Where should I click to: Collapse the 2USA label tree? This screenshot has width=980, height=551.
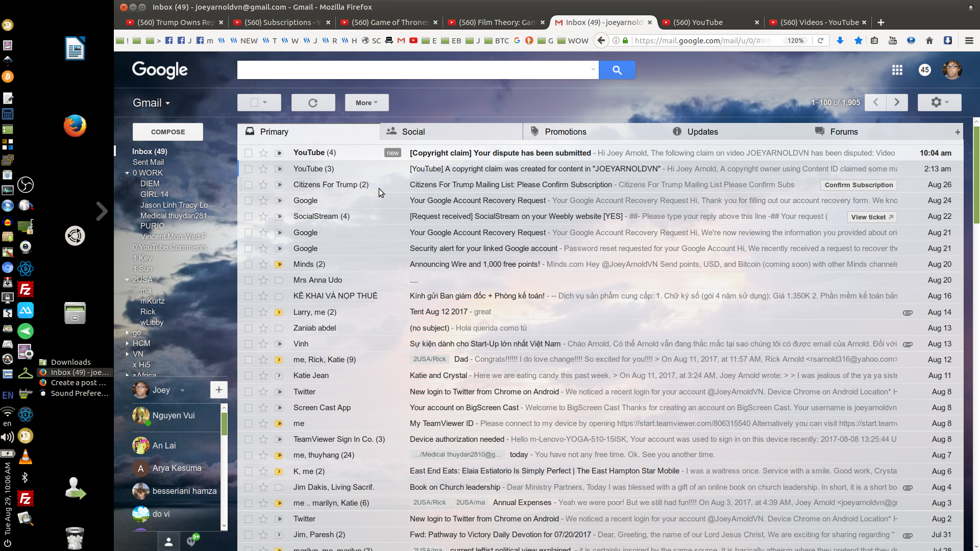(127, 280)
